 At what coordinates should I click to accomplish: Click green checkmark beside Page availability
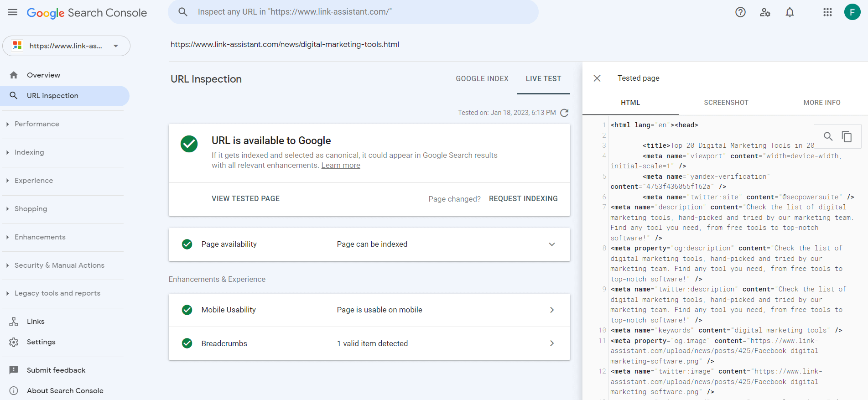click(187, 244)
